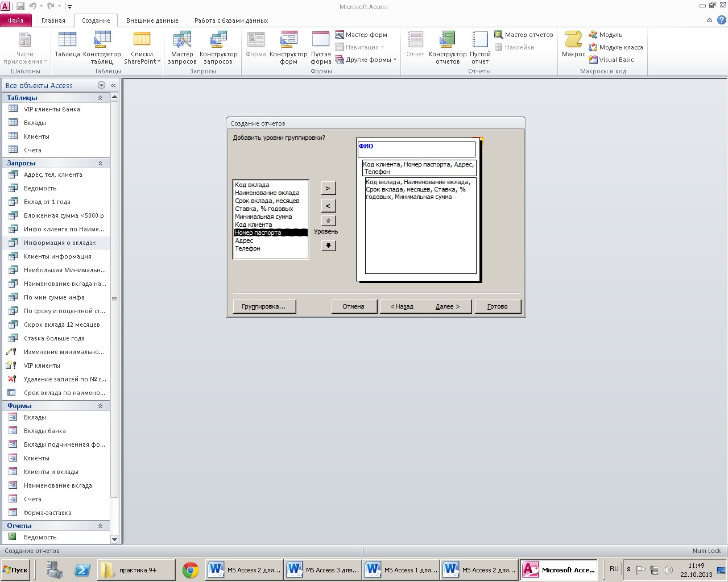The image size is (728, 582).
Task: Open the Списки SharePoint dropdown
Action: 142,48
